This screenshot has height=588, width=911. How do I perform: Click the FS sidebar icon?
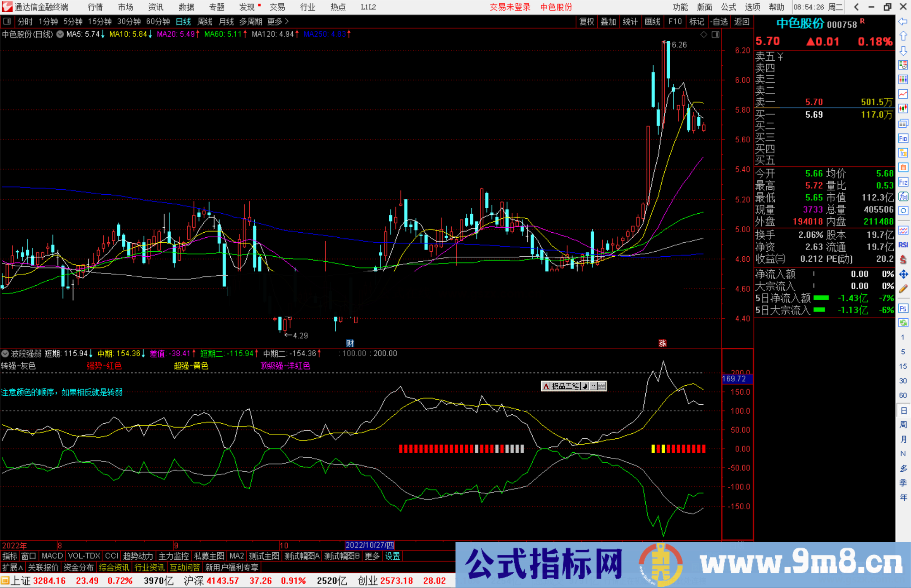903,309
